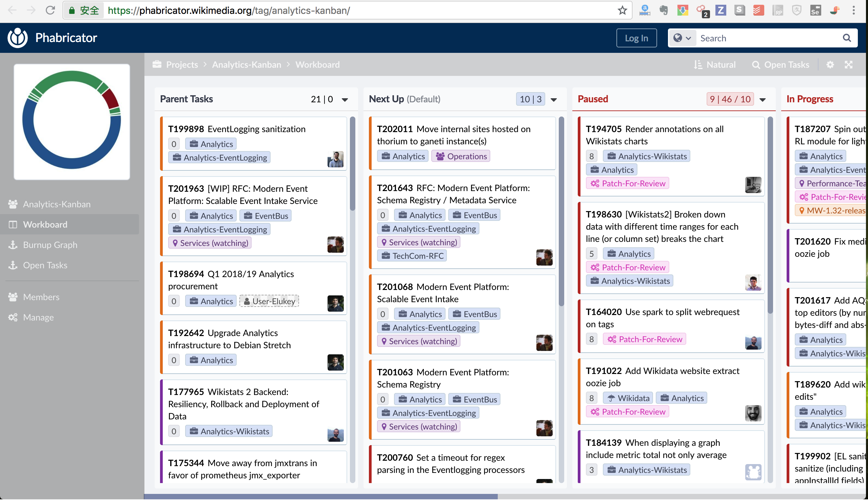The height and width of the screenshot is (500, 868).
Task: Toggle fullscreen workboard icon
Action: (849, 65)
